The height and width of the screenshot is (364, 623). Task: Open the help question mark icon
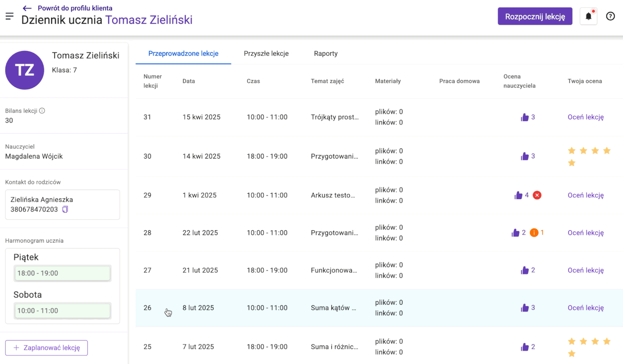611,16
